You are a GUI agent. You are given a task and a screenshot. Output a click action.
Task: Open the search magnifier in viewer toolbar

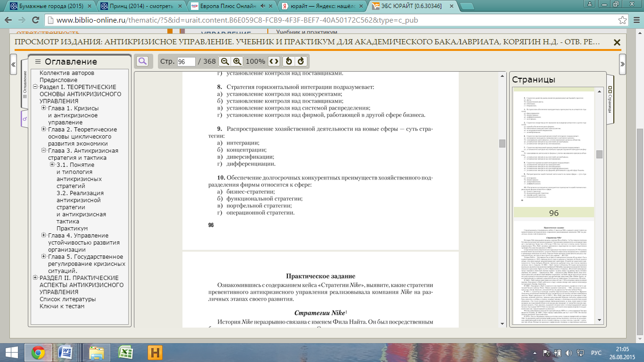142,61
